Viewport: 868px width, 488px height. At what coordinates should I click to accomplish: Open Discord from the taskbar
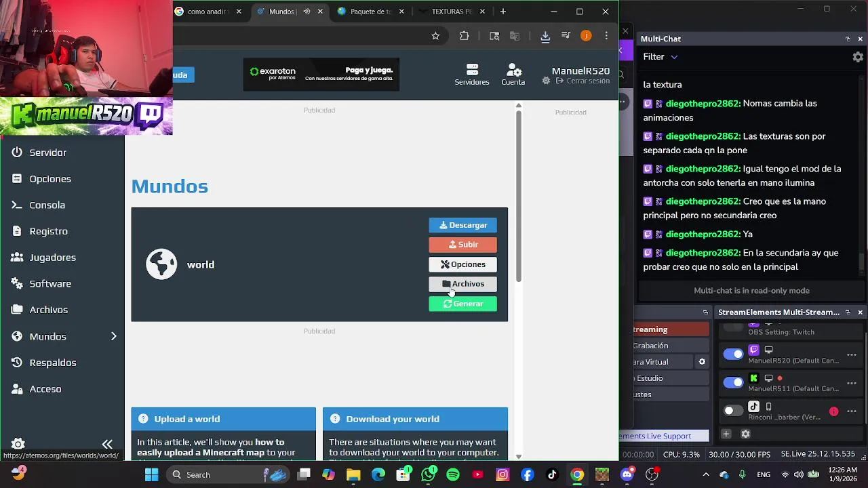[x=627, y=474]
